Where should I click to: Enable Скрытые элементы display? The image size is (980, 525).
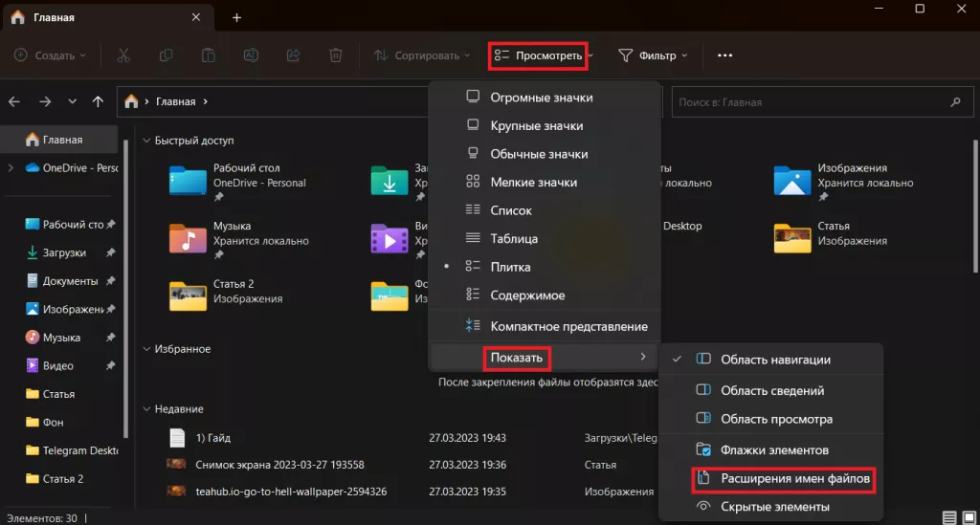pos(774,507)
